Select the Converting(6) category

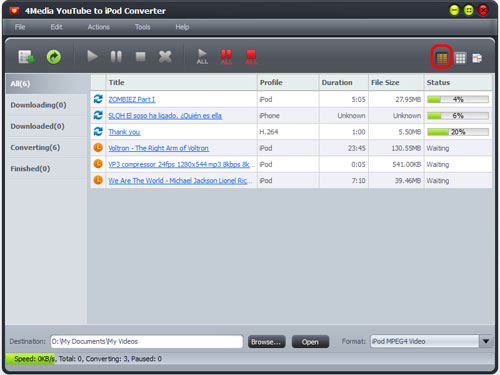click(x=47, y=147)
